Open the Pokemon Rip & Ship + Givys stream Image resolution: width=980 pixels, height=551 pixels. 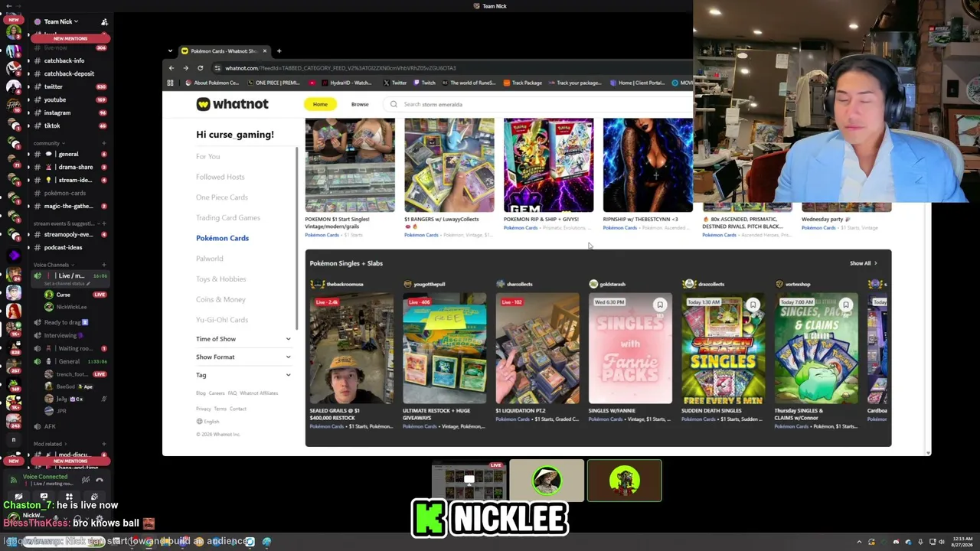coord(548,165)
